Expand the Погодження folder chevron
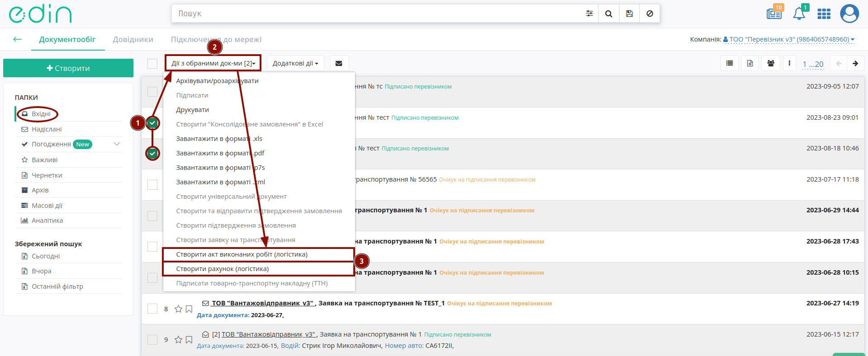868x356 pixels. 117,144
